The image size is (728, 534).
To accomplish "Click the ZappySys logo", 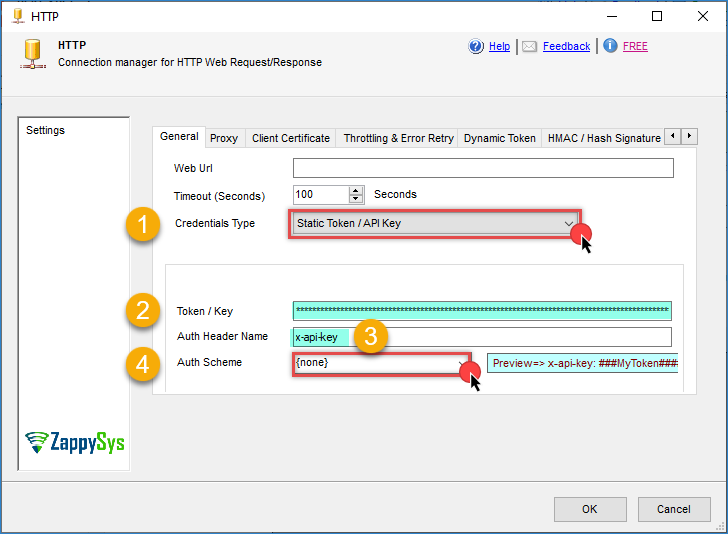I will 74,442.
